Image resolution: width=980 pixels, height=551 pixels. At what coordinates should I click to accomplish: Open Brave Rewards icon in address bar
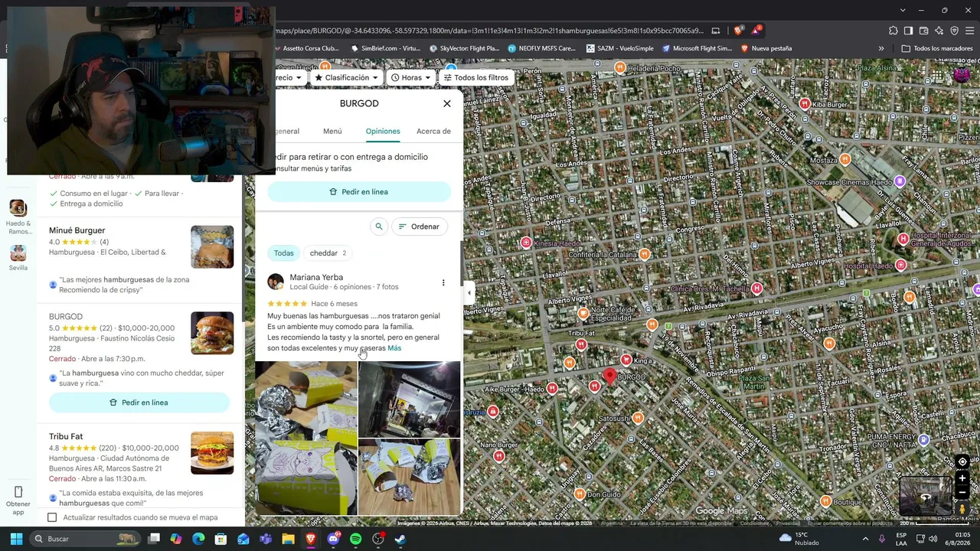tap(756, 31)
